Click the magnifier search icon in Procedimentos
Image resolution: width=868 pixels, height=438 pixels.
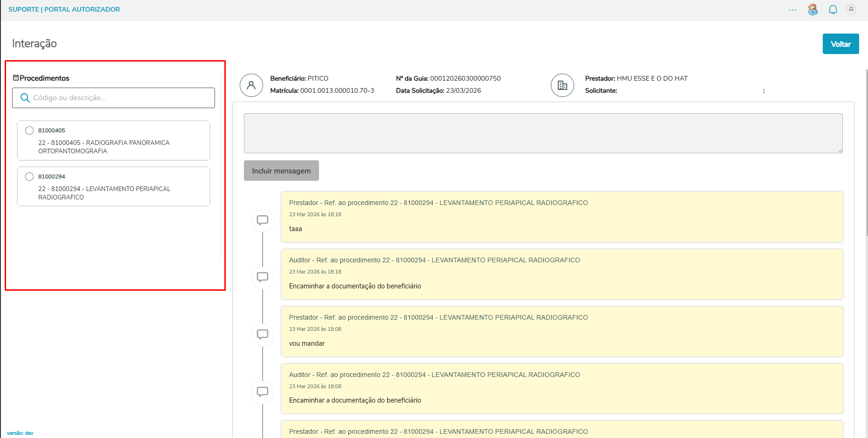click(x=25, y=98)
